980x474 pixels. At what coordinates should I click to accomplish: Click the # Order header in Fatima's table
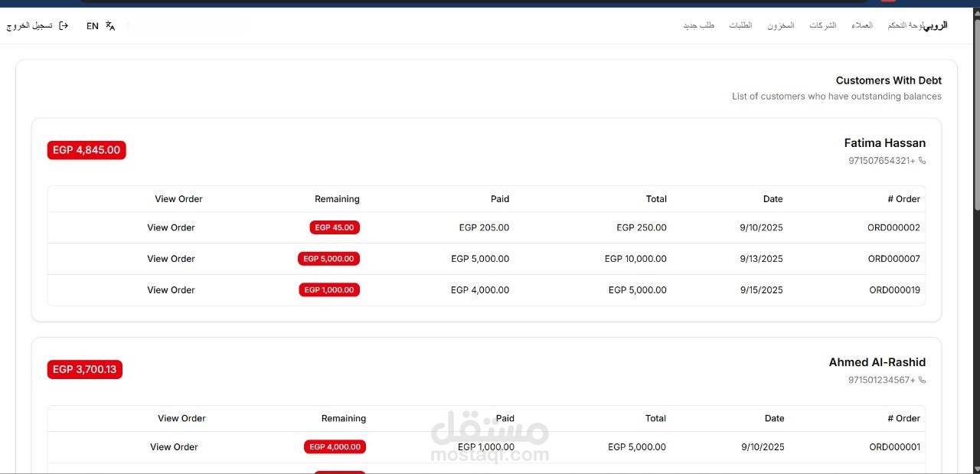[x=903, y=199]
